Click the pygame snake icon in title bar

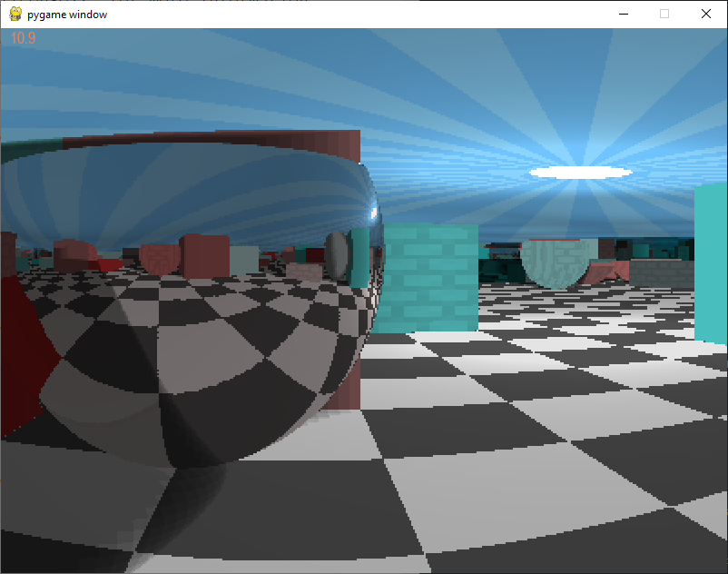(x=15, y=14)
